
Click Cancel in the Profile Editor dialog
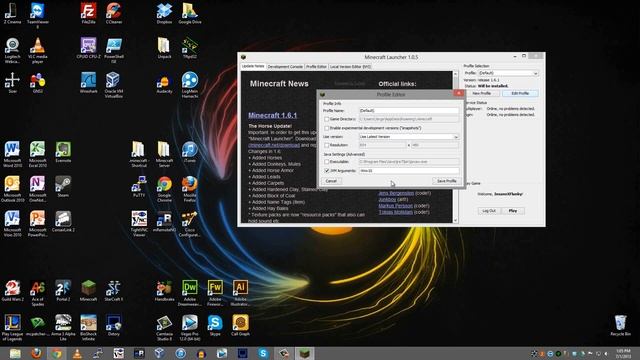click(x=331, y=181)
